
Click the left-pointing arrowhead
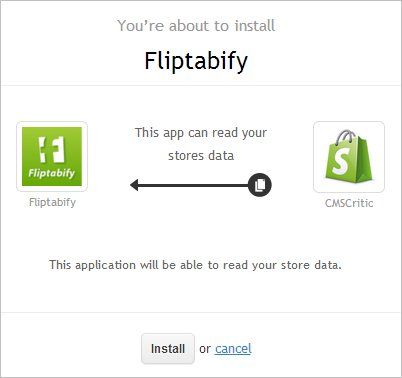tap(134, 185)
